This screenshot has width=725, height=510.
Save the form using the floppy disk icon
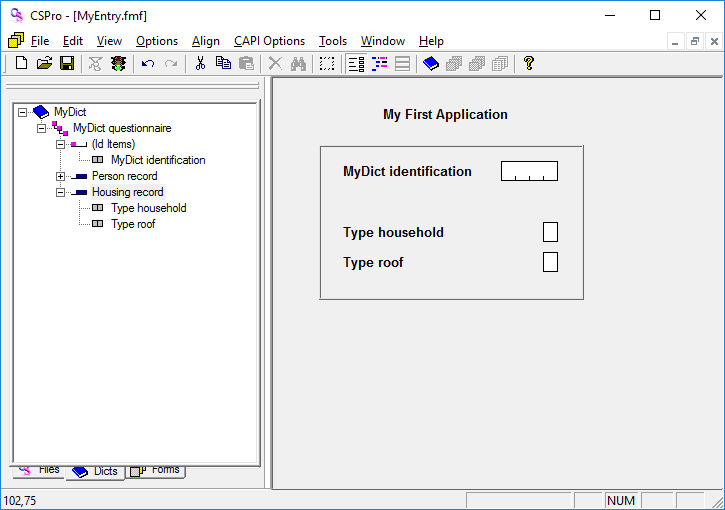click(x=66, y=63)
